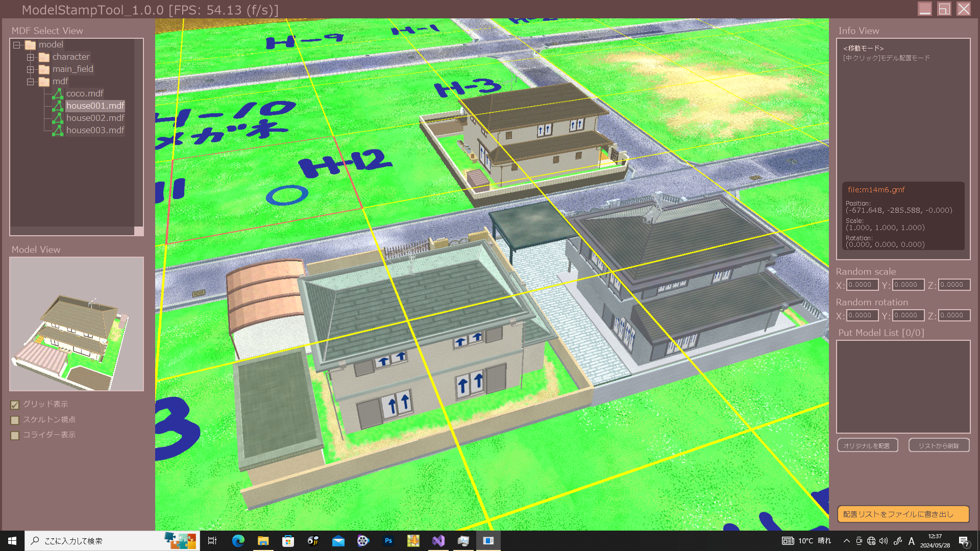Open Visual Studio from the taskbar
The width and height of the screenshot is (980, 551).
(x=438, y=541)
